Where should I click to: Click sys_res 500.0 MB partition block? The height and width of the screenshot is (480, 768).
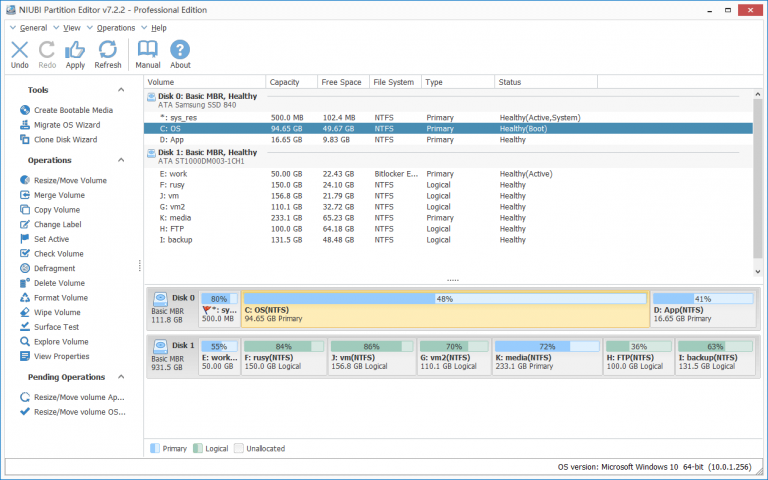[x=219, y=309]
